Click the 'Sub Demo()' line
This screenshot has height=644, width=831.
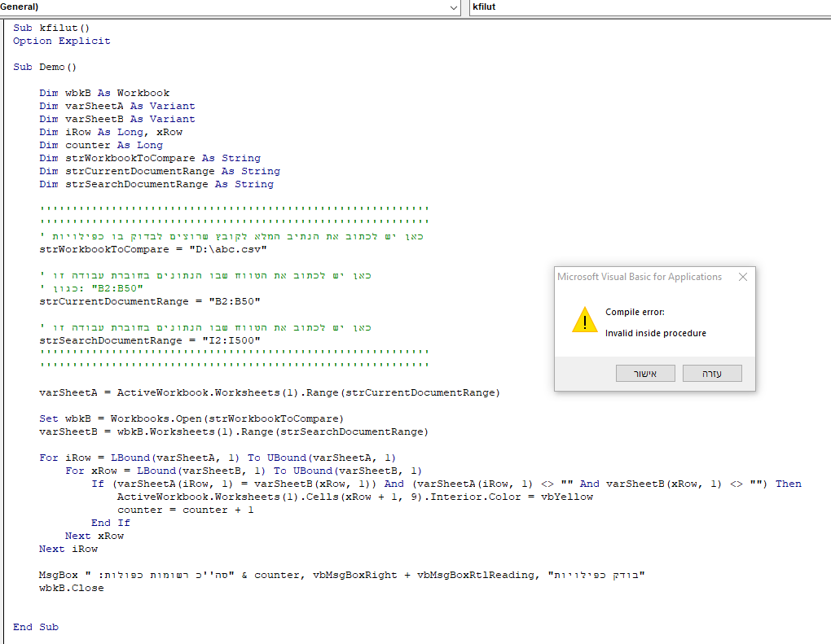tap(45, 68)
